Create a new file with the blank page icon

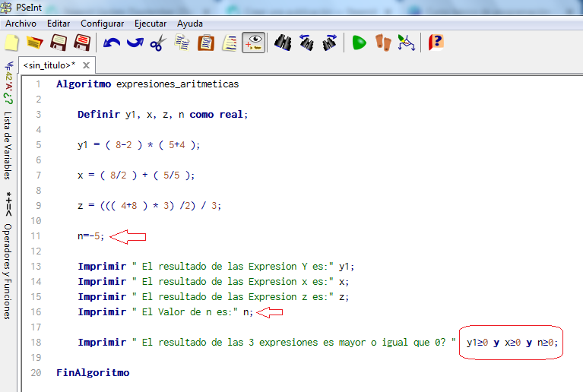[12, 43]
